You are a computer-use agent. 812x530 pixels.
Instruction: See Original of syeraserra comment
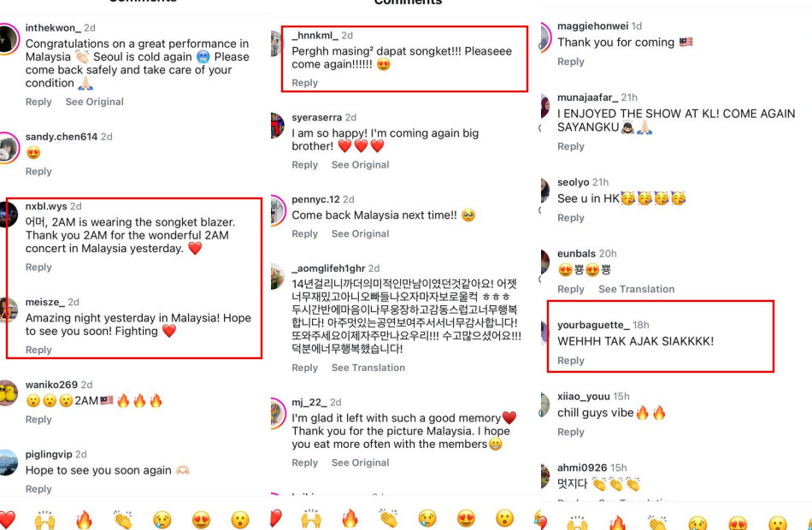(x=361, y=165)
